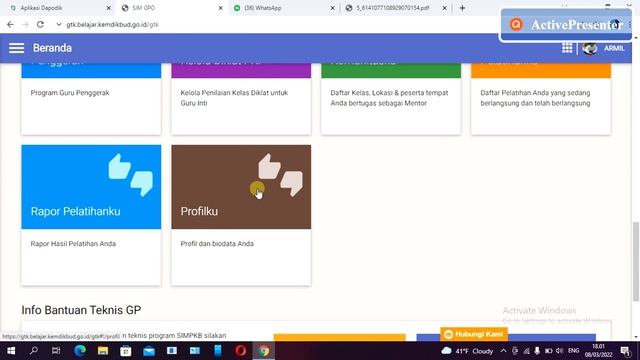Image resolution: width=640 pixels, height=360 pixels.
Task: Click the page vertical scrollbar thumb
Action: (x=636, y=261)
